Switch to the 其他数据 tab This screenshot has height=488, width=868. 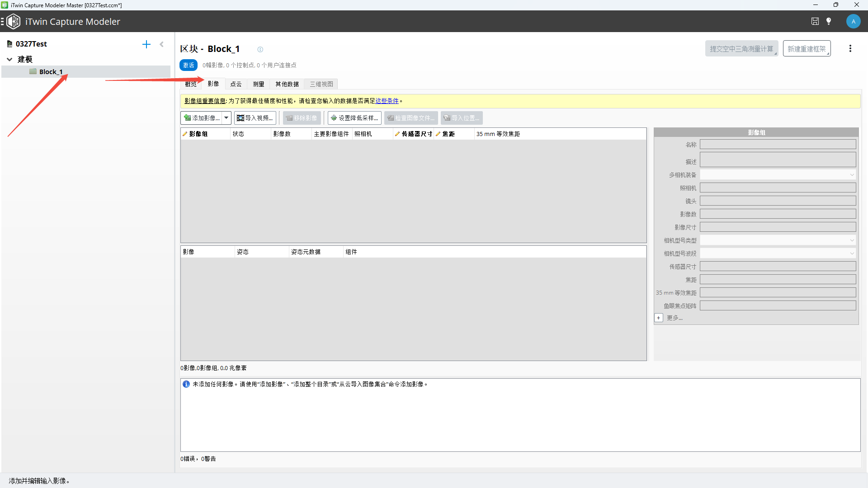pos(287,84)
